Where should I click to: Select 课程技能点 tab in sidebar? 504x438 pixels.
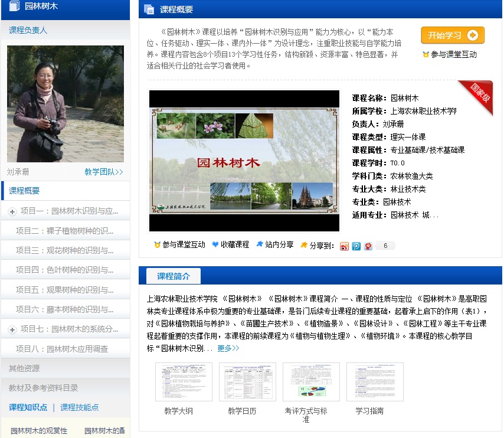pos(79,407)
